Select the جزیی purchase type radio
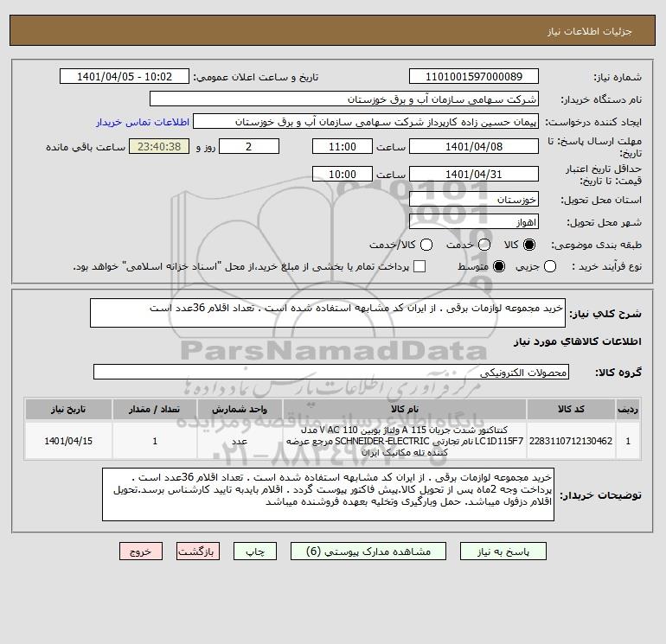Viewport: 666px width, 644px height. pos(550,266)
